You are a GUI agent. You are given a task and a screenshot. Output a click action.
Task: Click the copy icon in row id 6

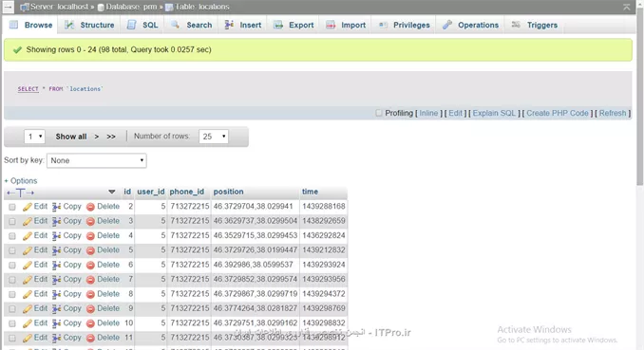pyautogui.click(x=57, y=265)
